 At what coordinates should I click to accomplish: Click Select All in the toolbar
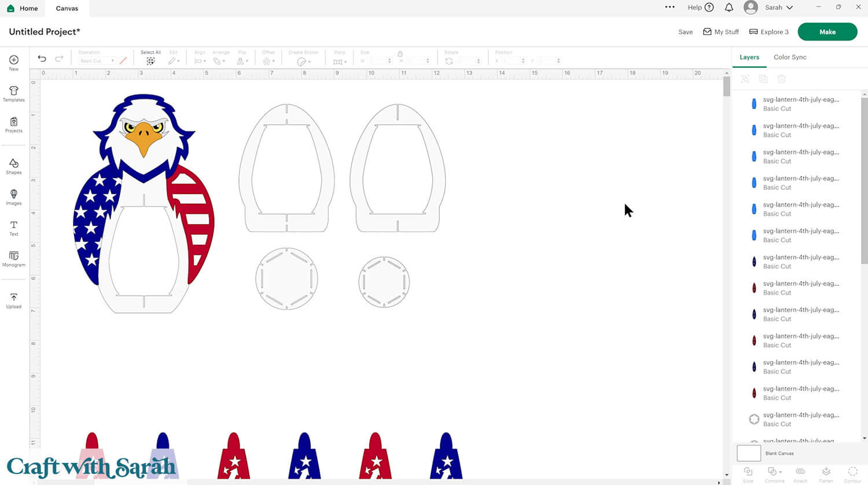[x=150, y=57]
